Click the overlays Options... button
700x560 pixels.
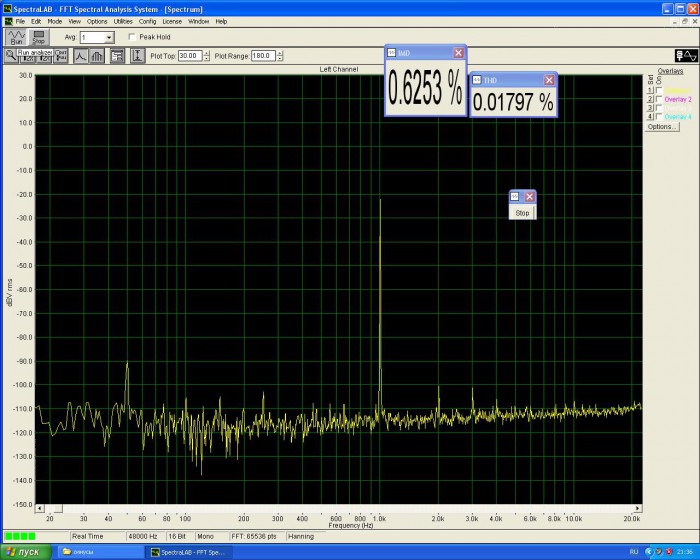[662, 127]
